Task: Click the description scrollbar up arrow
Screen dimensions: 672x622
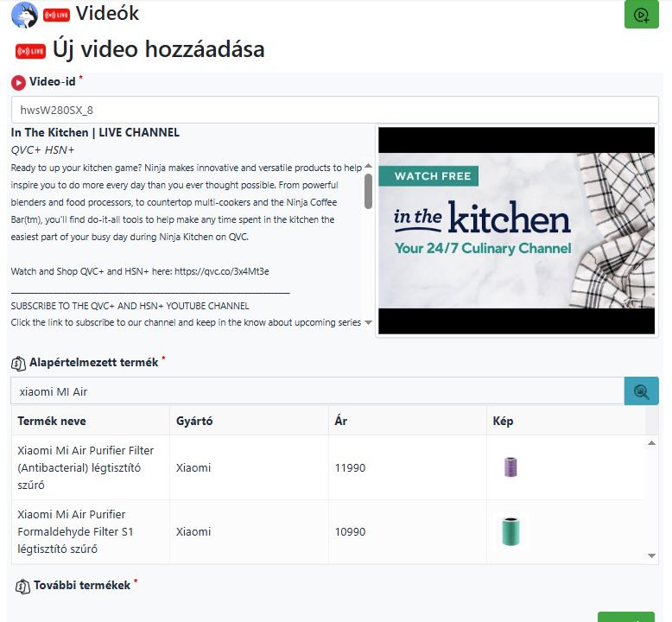Action: pos(368,166)
